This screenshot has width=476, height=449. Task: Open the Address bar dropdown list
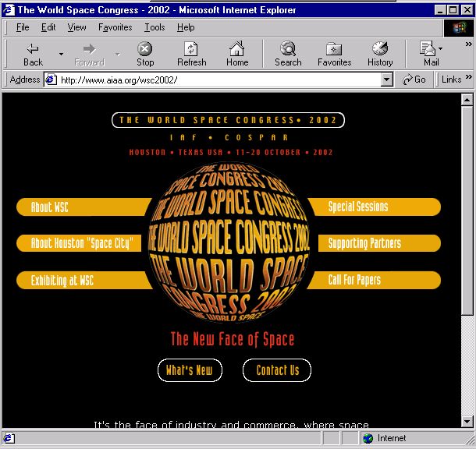click(x=386, y=80)
